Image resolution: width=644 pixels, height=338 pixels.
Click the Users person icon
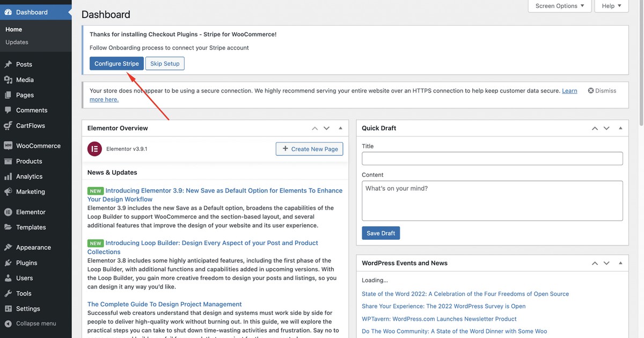tap(8, 278)
